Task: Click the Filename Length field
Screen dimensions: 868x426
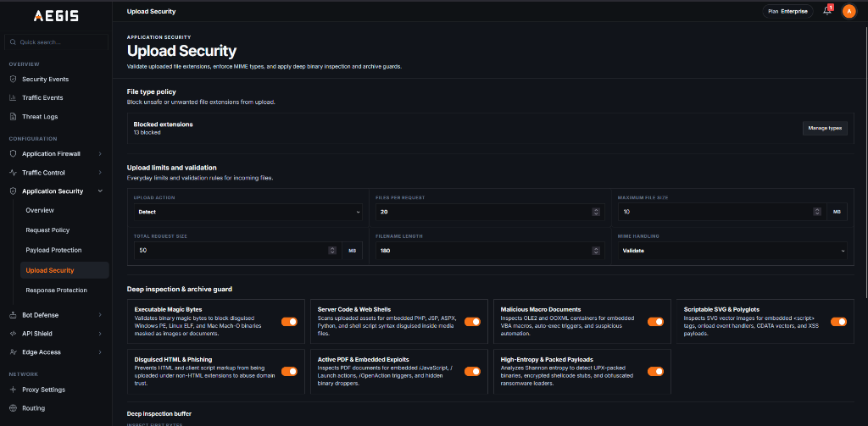Action: tap(490, 251)
